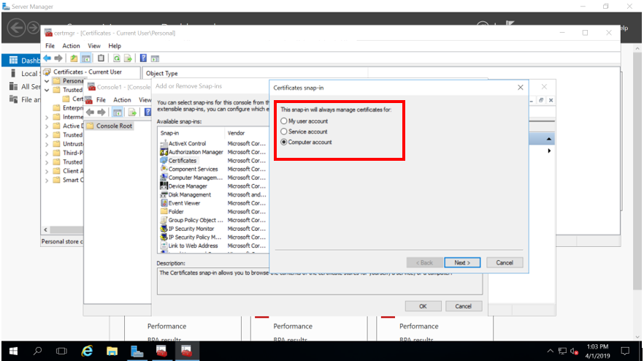
Task: Expand the Intermediate certification folder node
Action: coord(47,117)
